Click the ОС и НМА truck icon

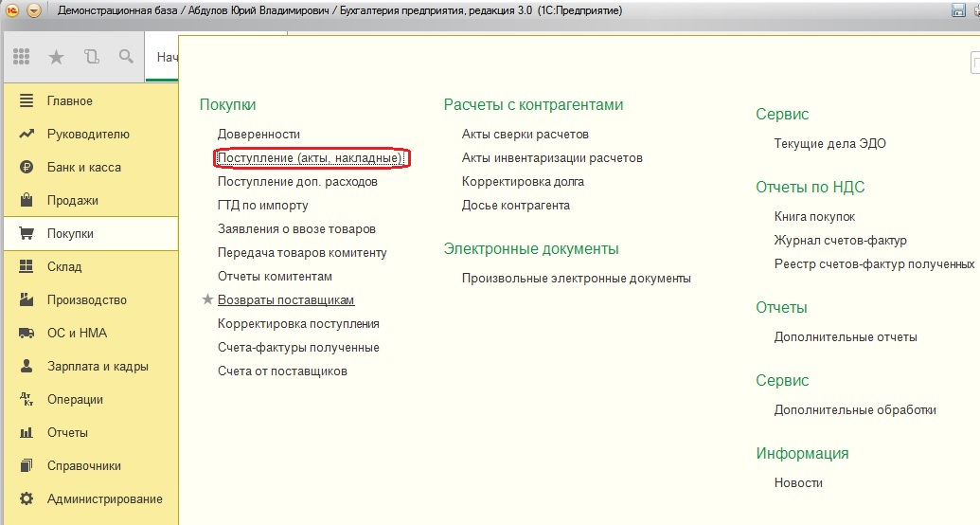pos(27,333)
